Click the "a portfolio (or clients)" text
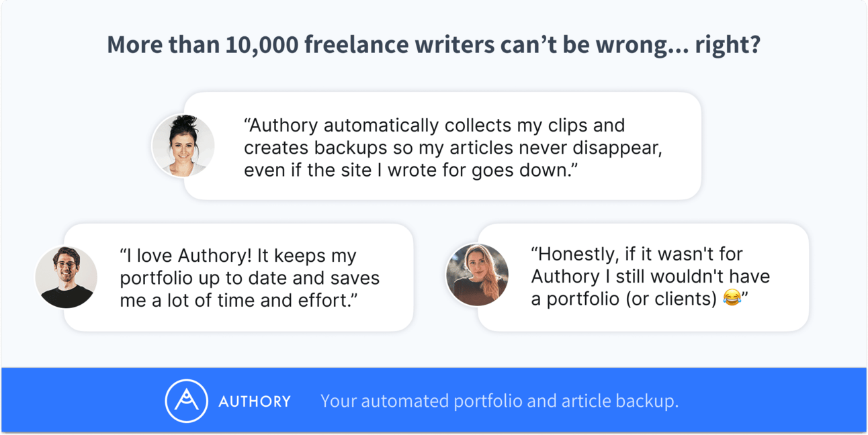Screen dimensions: 868x435 coord(624,298)
